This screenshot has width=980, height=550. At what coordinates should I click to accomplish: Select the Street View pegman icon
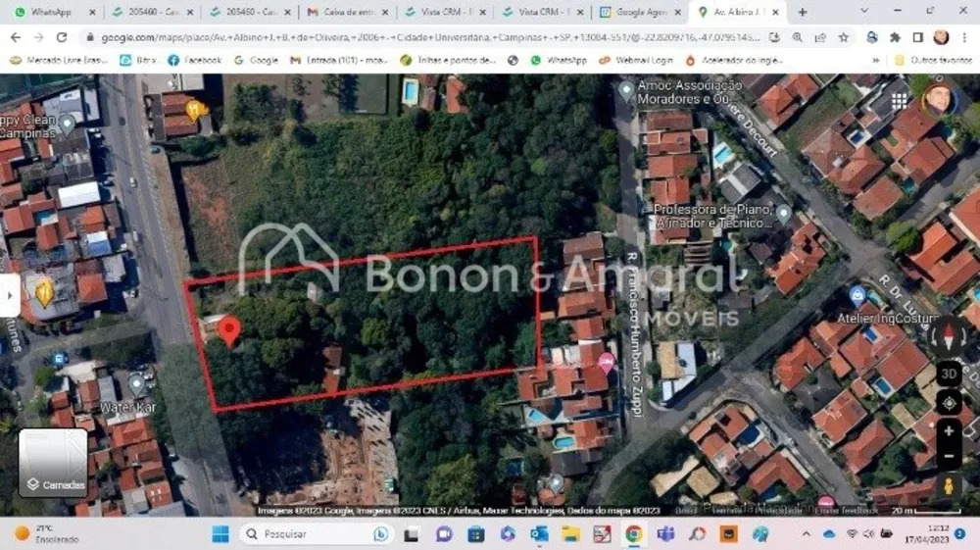(x=948, y=486)
